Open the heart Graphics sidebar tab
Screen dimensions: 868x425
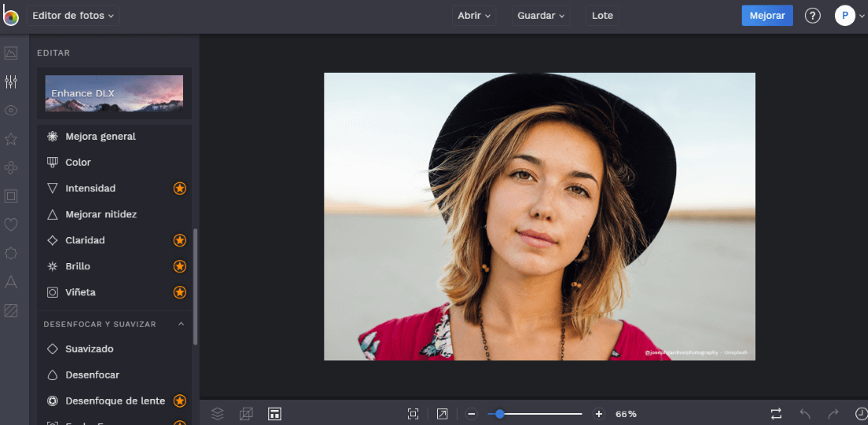[11, 224]
